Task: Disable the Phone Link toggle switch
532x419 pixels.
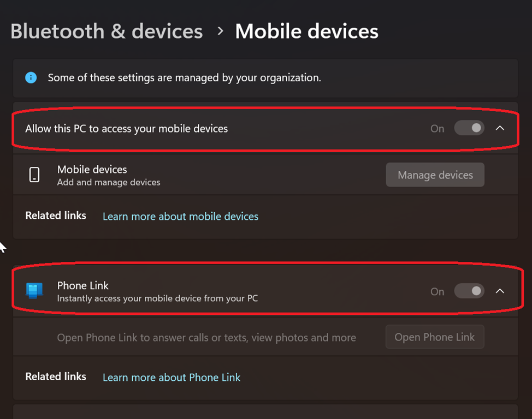Action: click(x=469, y=291)
